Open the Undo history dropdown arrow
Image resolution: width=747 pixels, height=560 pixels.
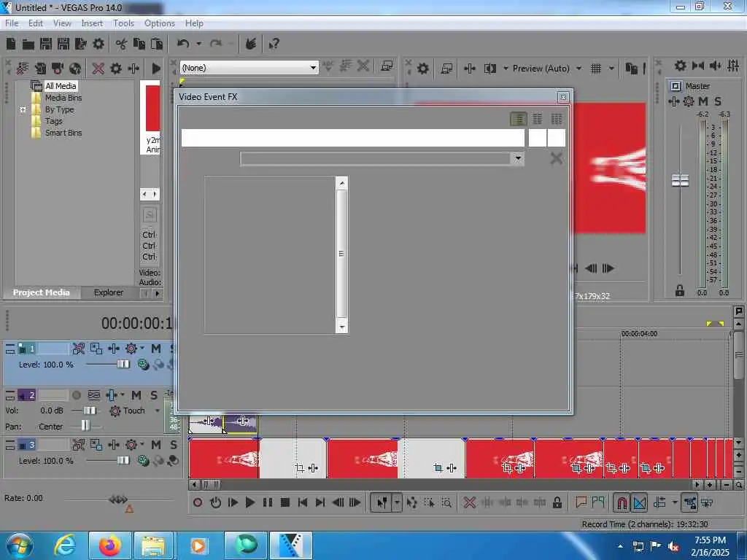point(198,44)
